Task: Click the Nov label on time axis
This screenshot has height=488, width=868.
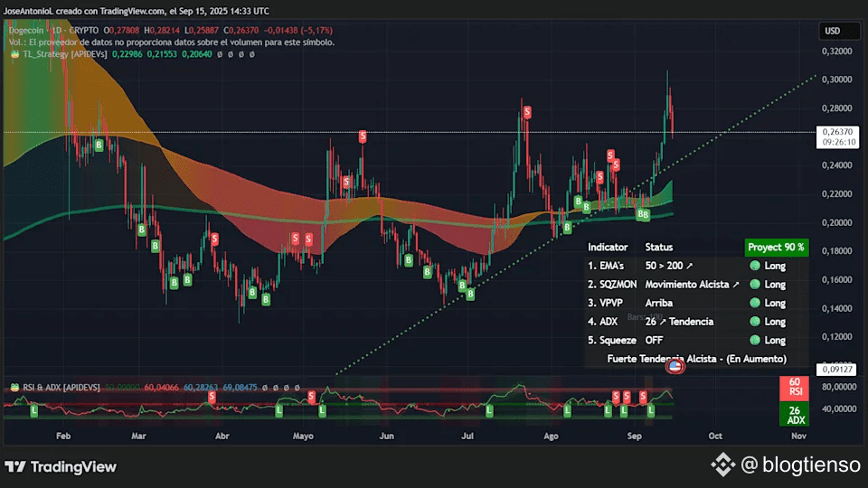Action: 798,436
